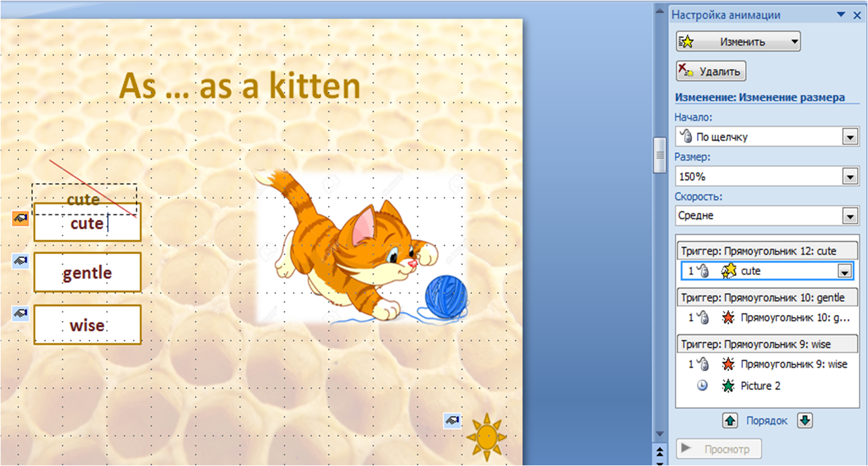This screenshot has width=868, height=466.
Task: Click the trigger icon beside the gentle box
Action: (x=20, y=261)
